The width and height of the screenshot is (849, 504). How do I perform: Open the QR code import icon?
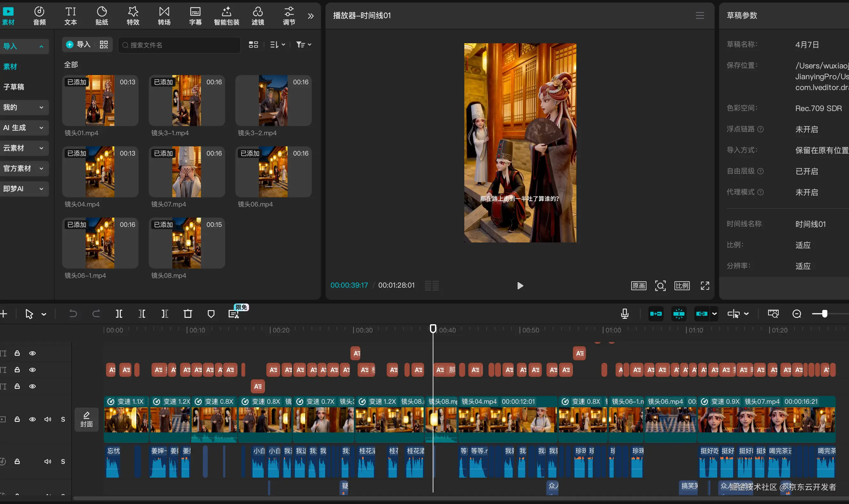tap(104, 45)
